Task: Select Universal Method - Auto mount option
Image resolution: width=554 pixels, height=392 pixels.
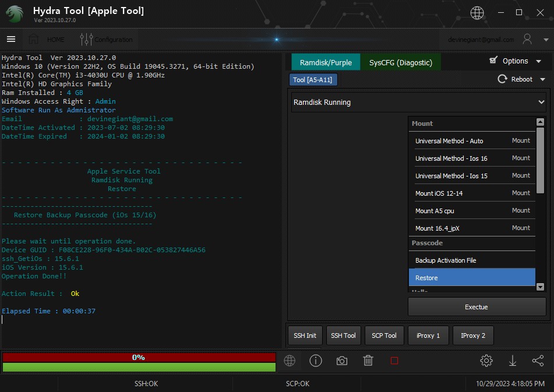Action: [472, 140]
